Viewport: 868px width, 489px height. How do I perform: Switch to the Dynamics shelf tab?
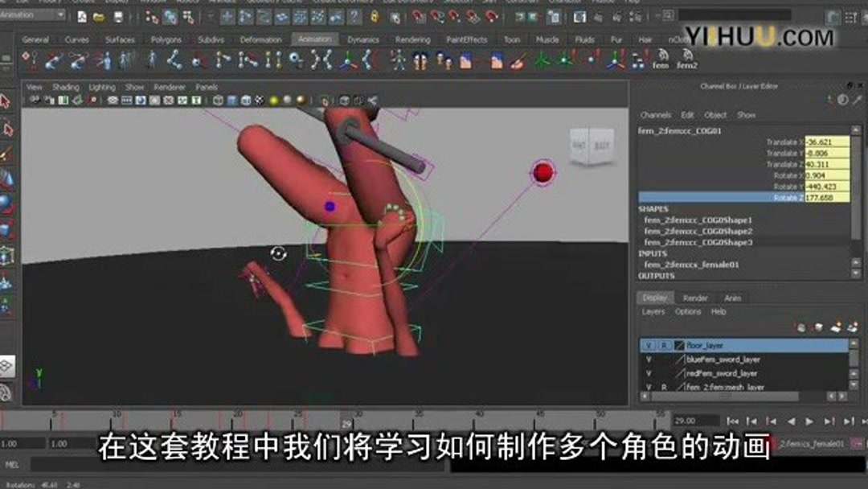tap(364, 39)
